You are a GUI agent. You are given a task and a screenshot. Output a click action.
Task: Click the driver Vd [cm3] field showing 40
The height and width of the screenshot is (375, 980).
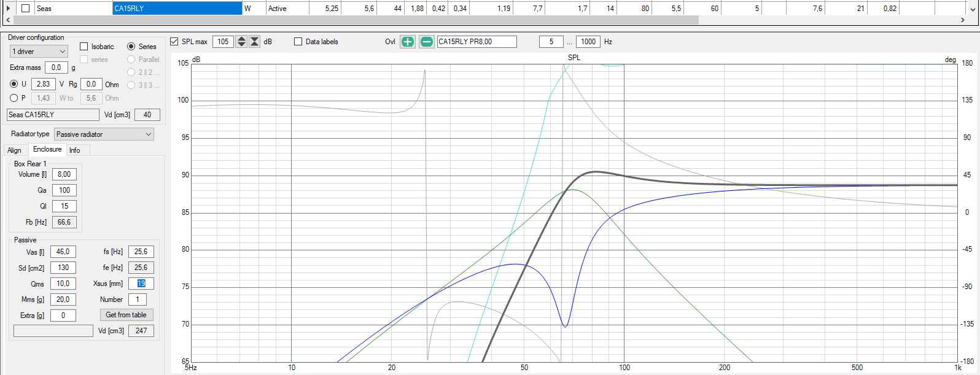(x=147, y=115)
